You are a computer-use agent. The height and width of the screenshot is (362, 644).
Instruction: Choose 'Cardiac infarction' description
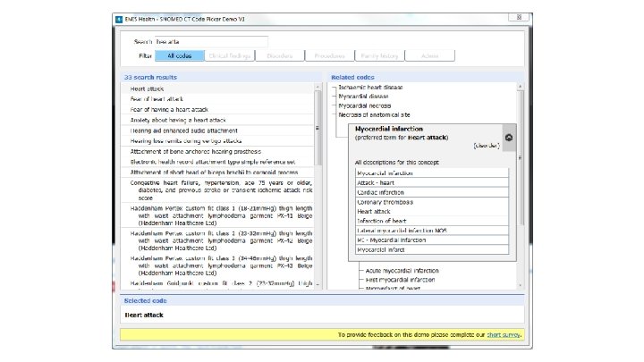click(432, 192)
